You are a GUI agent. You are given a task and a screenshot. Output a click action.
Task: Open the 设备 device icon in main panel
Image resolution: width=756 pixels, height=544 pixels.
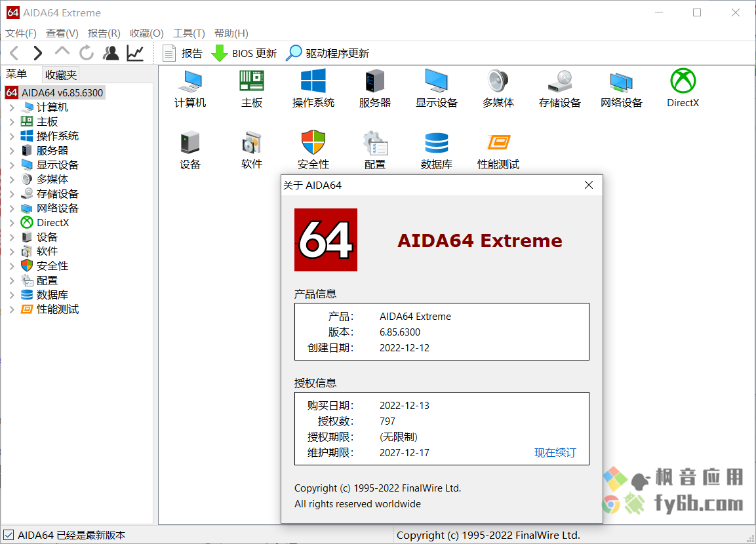(x=190, y=150)
